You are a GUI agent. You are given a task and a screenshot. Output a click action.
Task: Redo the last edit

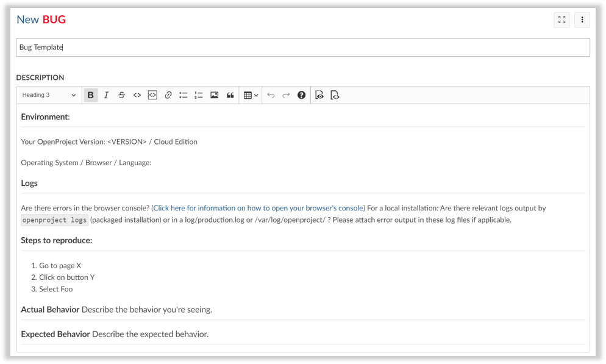[285, 95]
